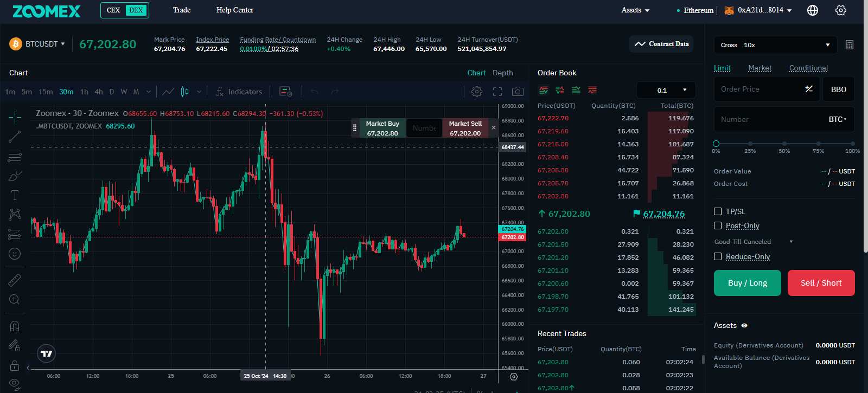The height and width of the screenshot is (393, 868).
Task: Click the Market Sell quick-order button
Action: (465, 128)
